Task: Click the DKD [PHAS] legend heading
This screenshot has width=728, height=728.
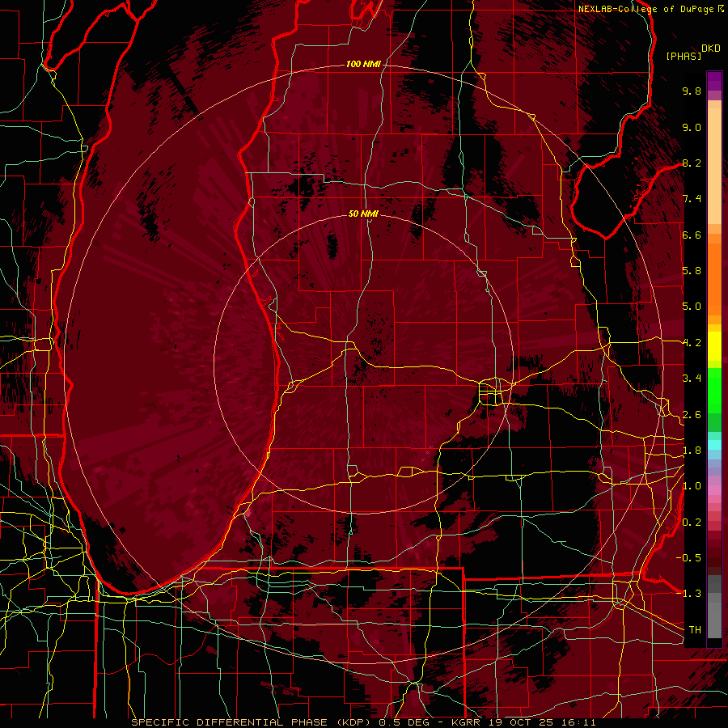Action: pos(692,52)
